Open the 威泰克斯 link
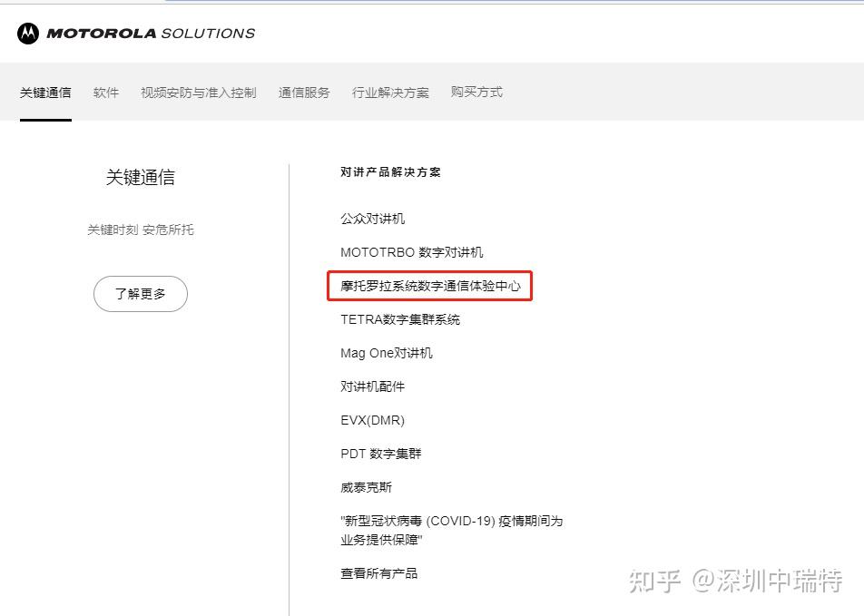Viewport: 864px width, 616px height. tap(367, 487)
